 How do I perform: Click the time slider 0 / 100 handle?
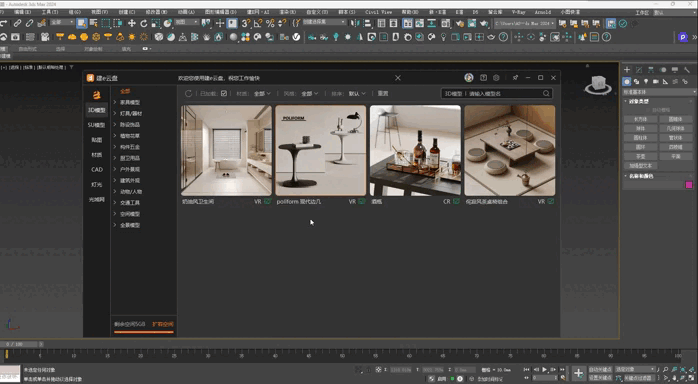(x=19, y=344)
